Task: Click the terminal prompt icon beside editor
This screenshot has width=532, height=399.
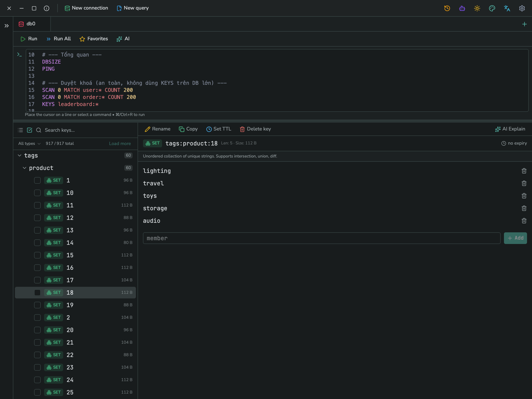Action: tap(20, 55)
